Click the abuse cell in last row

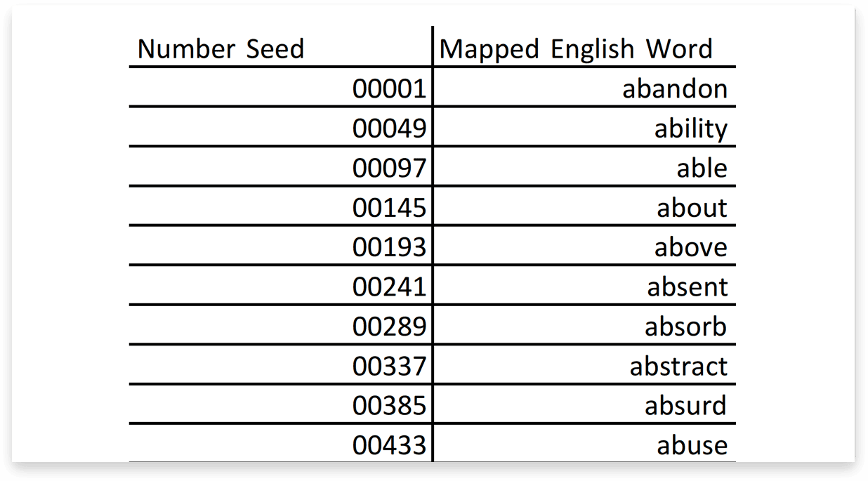pyautogui.click(x=584, y=444)
